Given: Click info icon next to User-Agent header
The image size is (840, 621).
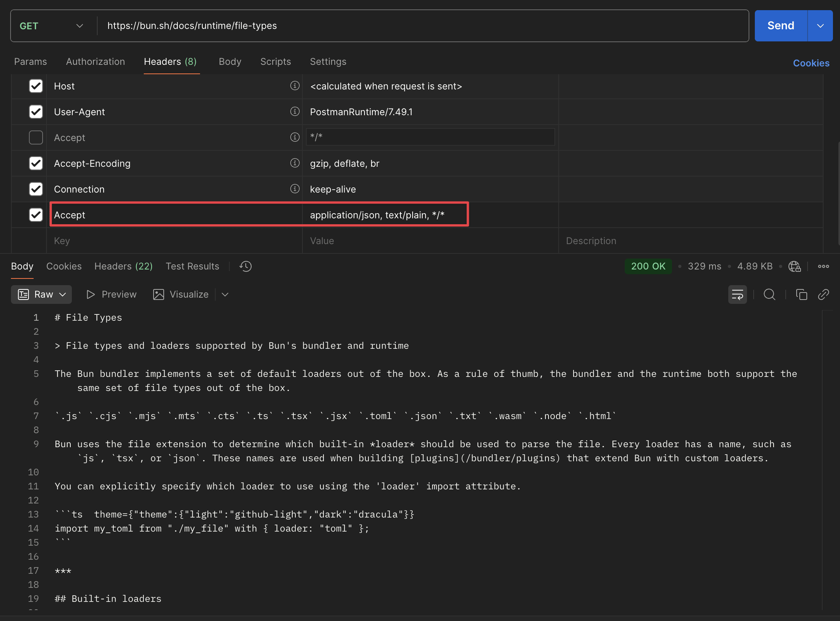Looking at the screenshot, I should [x=295, y=112].
